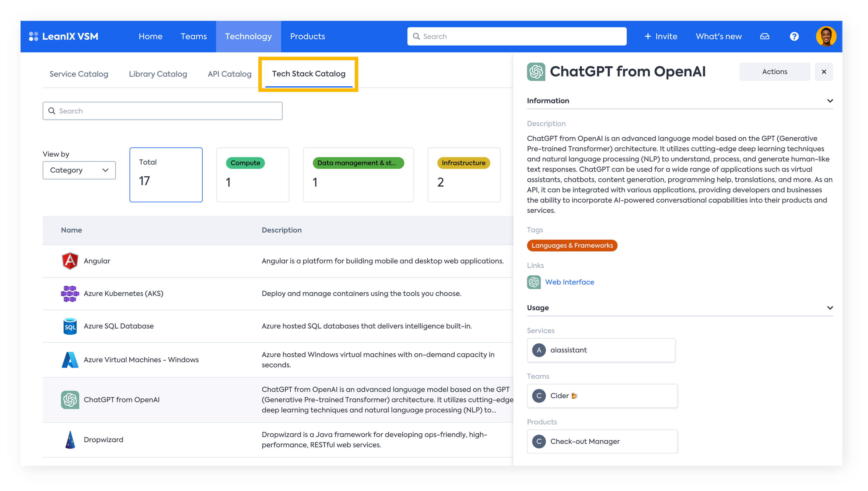Image resolution: width=868 pixels, height=491 pixels.
Task: Click the Dropwizard wizard hat icon
Action: tap(70, 440)
